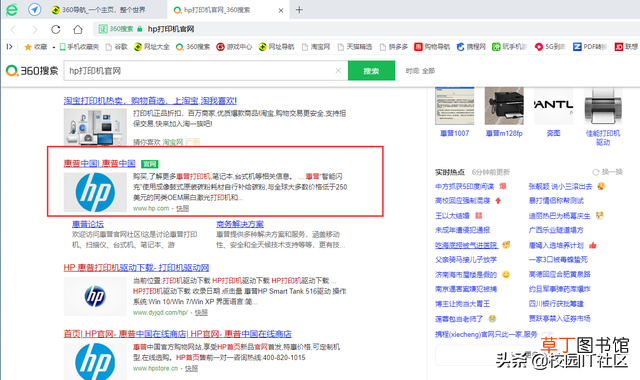Click the 奔图 PANTUM thumbnail
The width and height of the screenshot is (640, 380).
553,106
